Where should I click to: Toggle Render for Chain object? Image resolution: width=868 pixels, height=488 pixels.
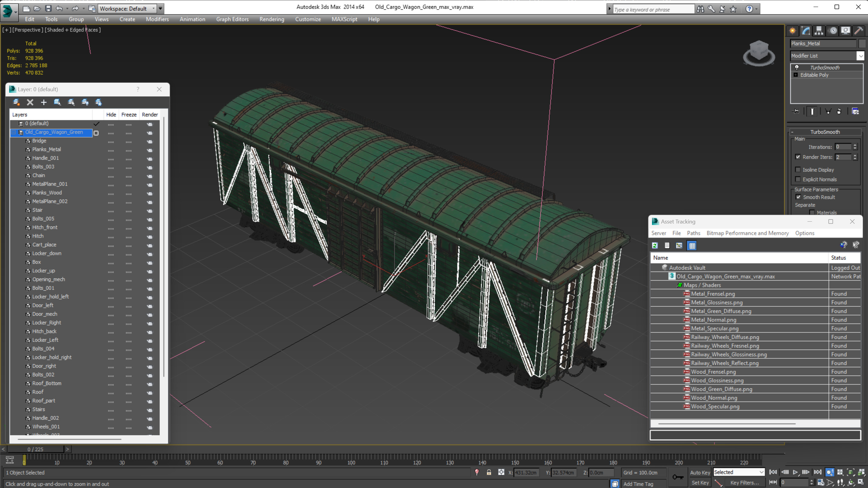tap(150, 176)
